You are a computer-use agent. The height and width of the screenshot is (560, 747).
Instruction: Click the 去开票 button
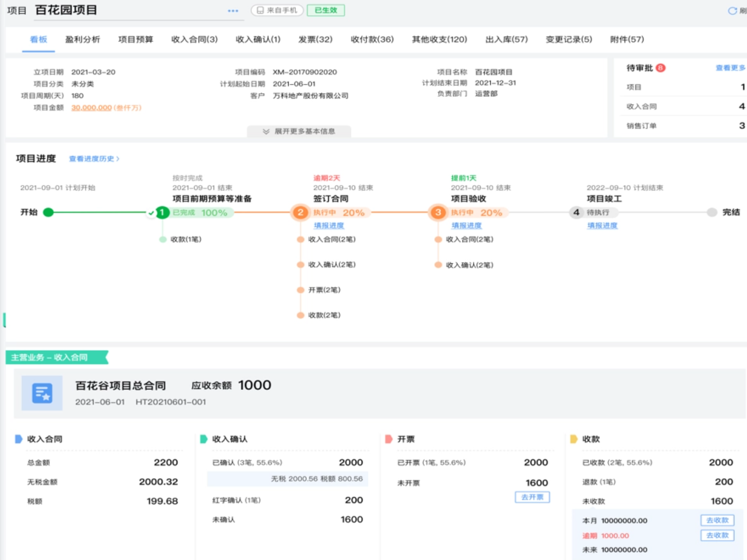(x=532, y=497)
